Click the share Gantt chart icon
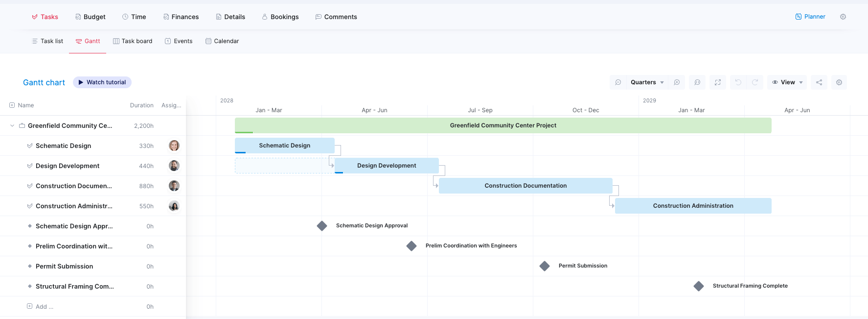This screenshot has width=868, height=319. pyautogui.click(x=819, y=82)
